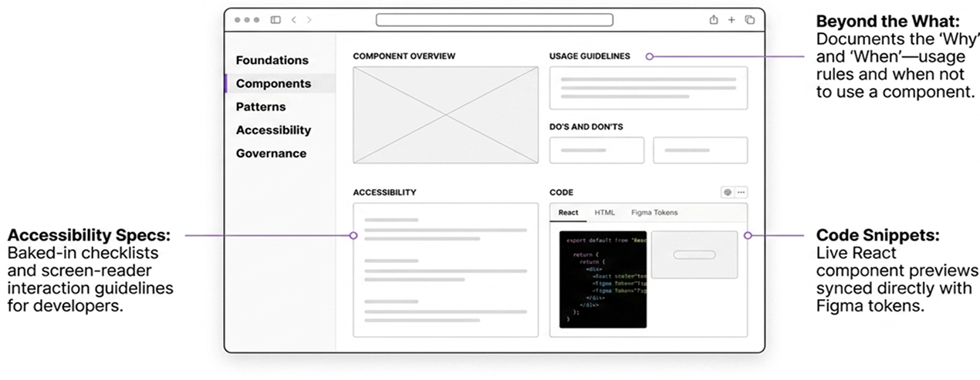
Task: Switch to the React code tab
Action: [569, 213]
